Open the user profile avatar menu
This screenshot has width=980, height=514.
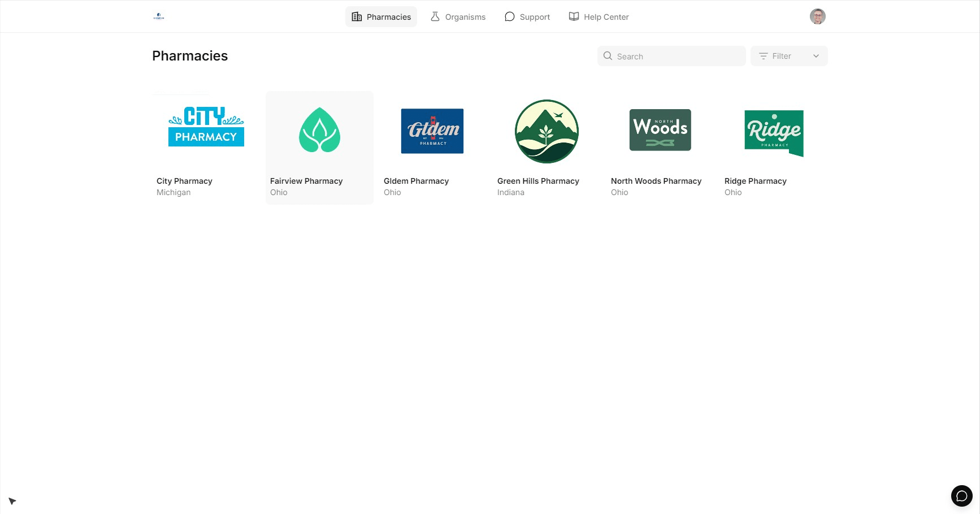[817, 16]
